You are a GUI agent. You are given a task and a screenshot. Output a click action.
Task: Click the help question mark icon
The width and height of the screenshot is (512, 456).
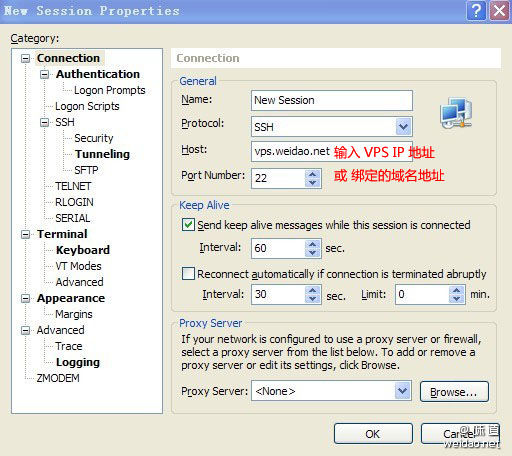(x=476, y=11)
